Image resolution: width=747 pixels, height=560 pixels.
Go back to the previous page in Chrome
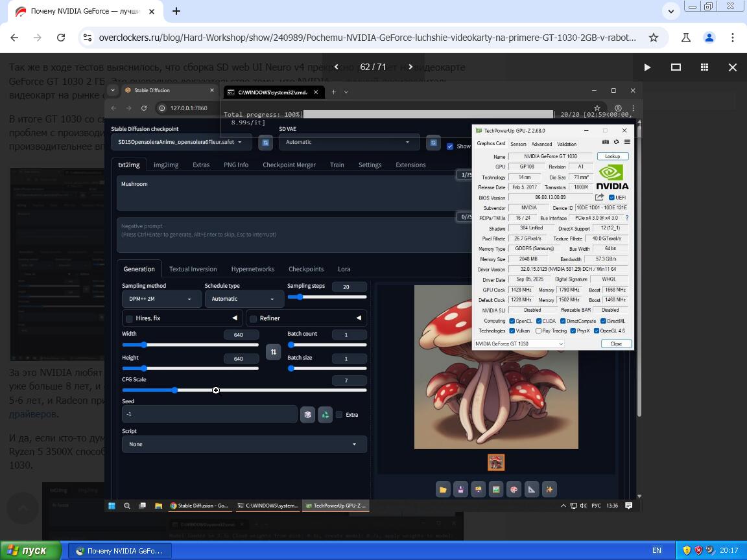[x=14, y=38]
